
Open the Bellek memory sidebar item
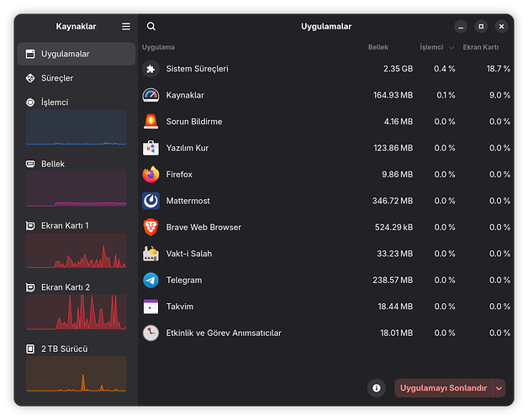click(76, 186)
